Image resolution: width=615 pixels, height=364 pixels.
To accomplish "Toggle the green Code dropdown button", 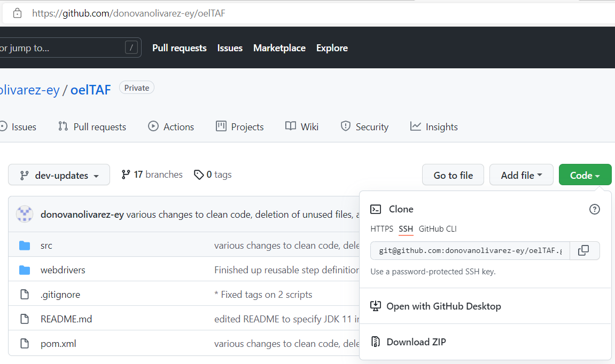I will pos(585,175).
